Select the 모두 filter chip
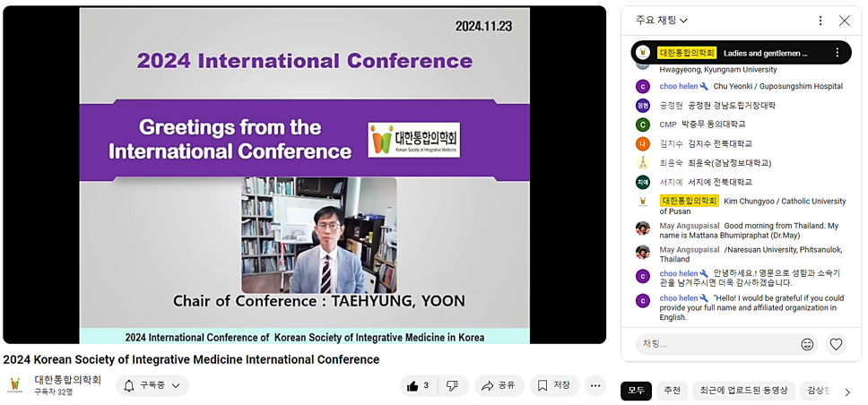868x405 pixels. (636, 391)
